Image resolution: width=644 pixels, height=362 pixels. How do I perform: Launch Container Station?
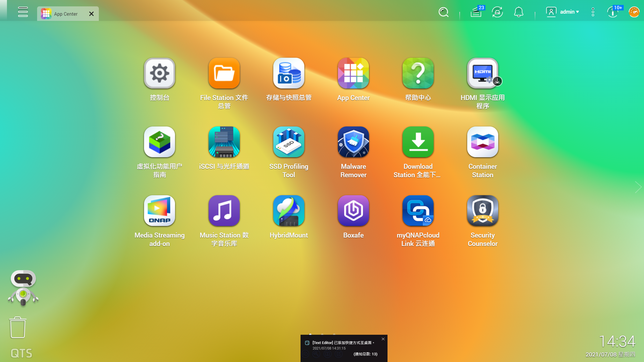[483, 142]
